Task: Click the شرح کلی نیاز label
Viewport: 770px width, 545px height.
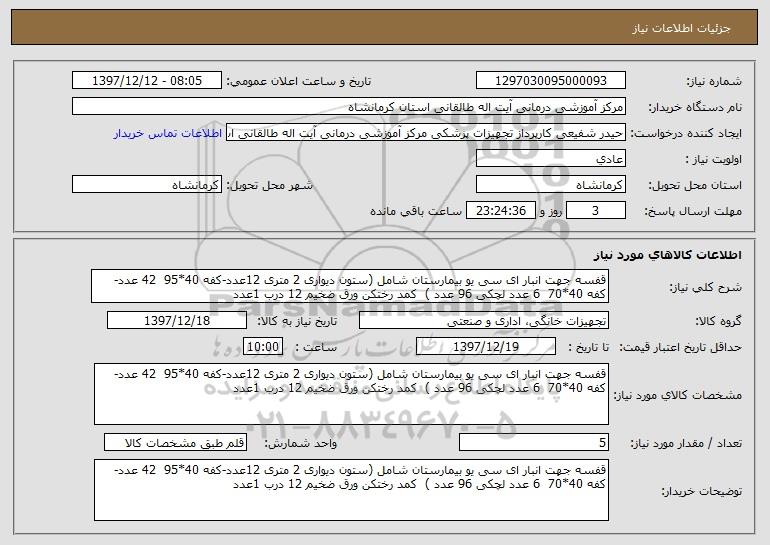Action: pos(706,287)
